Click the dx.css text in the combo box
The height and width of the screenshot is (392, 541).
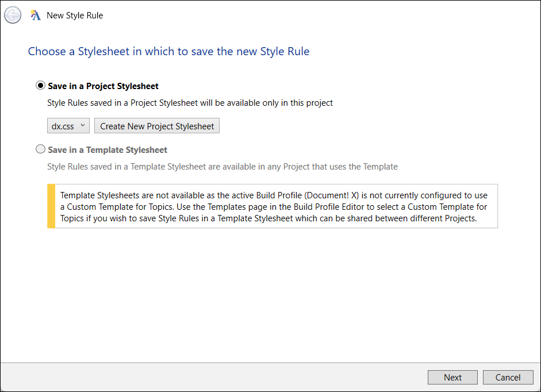coord(63,126)
